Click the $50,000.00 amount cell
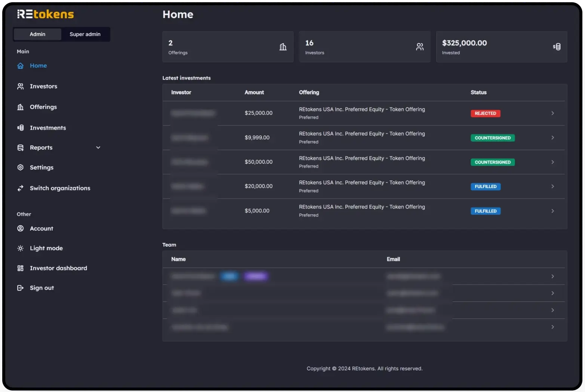This screenshot has width=585, height=392. pyautogui.click(x=259, y=162)
